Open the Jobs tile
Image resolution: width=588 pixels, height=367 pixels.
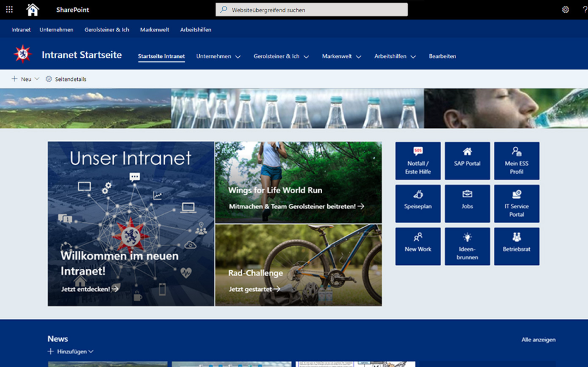tap(467, 204)
